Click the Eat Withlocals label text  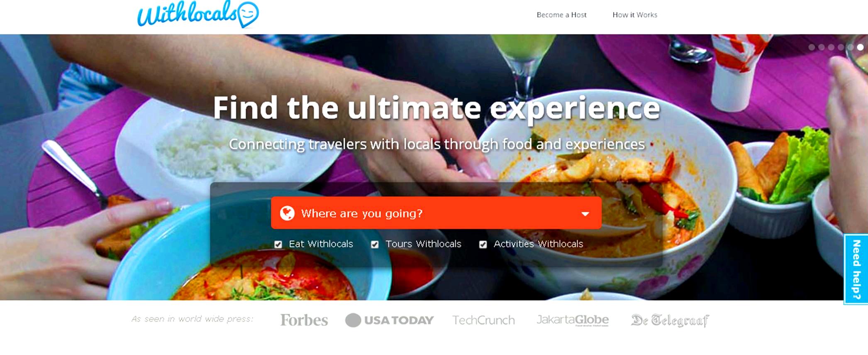321,244
